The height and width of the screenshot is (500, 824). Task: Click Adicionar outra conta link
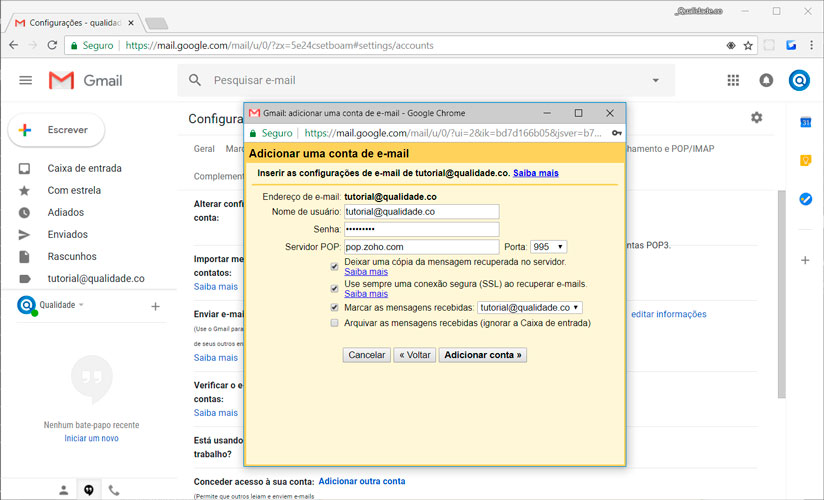pos(362,481)
